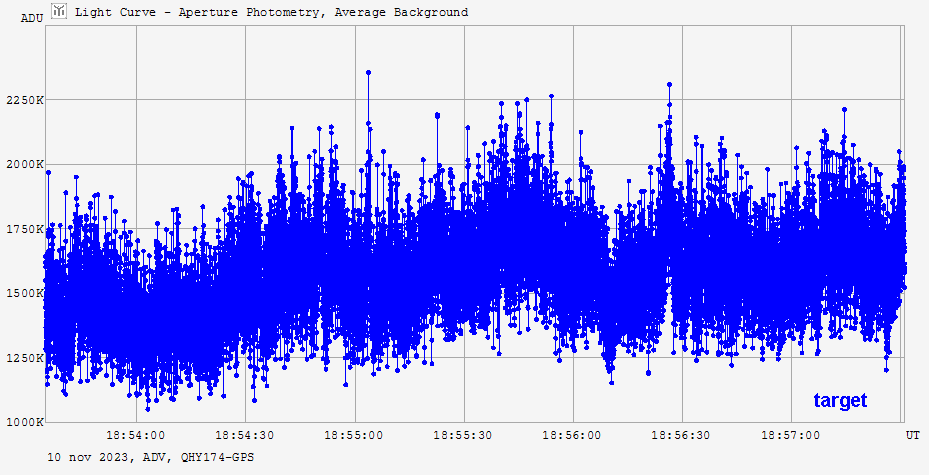This screenshot has height=475, width=929.
Task: Click the 2250K y-axis label
Action: click(x=25, y=100)
